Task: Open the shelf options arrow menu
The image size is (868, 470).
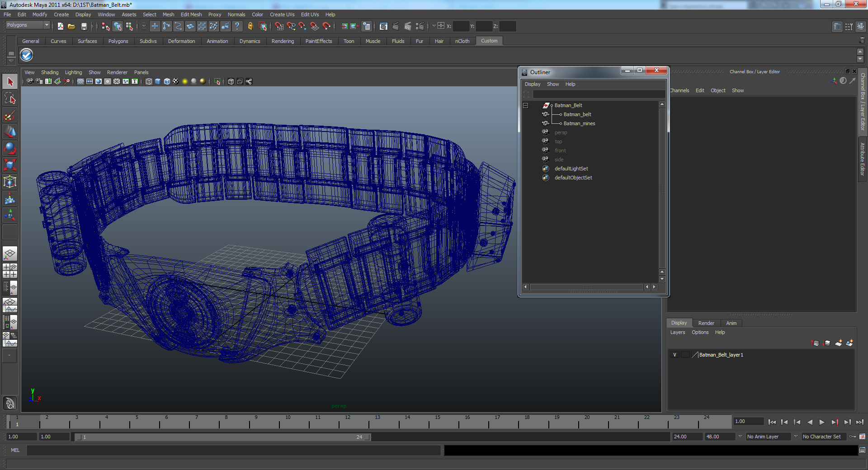Action: pyautogui.click(x=11, y=61)
